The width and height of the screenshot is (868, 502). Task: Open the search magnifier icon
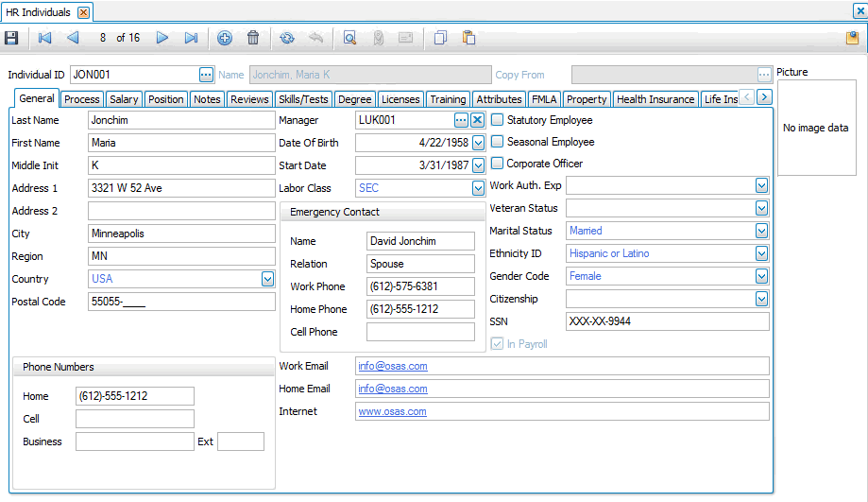[x=349, y=38]
